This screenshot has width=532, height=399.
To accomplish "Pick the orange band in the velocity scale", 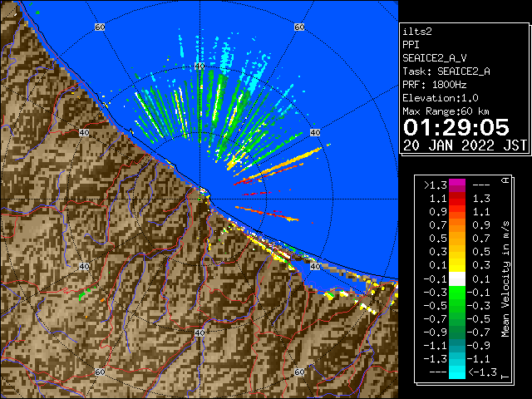I will point(457,225).
